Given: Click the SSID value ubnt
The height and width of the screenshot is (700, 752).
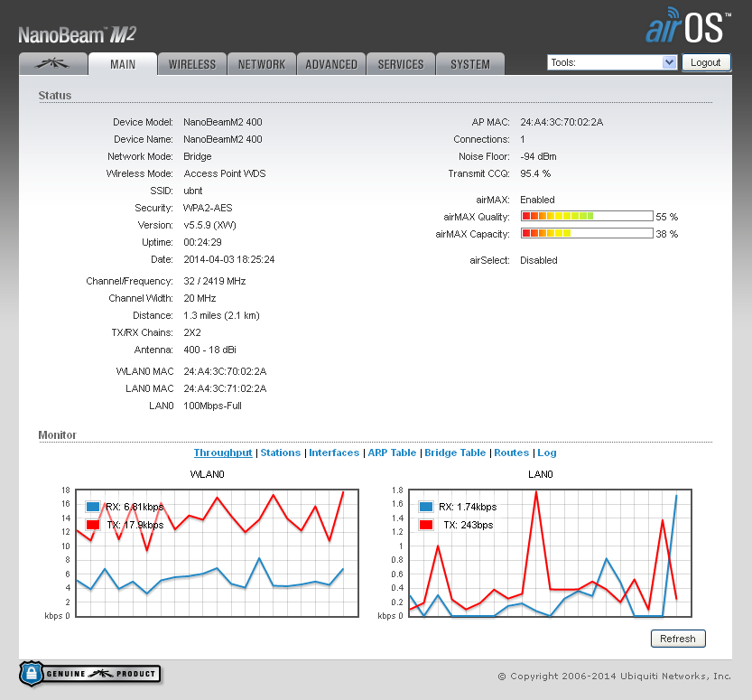Looking at the screenshot, I should pyautogui.click(x=193, y=191).
